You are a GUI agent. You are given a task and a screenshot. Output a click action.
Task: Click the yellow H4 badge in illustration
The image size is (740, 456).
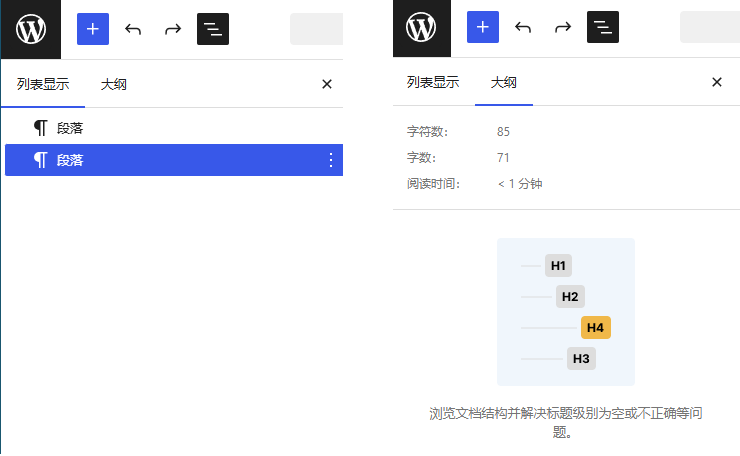(596, 328)
